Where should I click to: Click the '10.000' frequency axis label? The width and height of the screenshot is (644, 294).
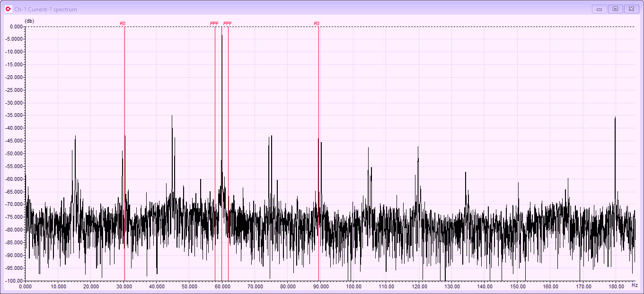pos(58,286)
